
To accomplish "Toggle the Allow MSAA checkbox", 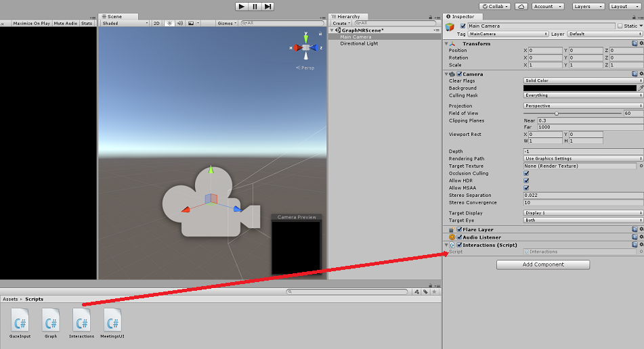I will (526, 188).
